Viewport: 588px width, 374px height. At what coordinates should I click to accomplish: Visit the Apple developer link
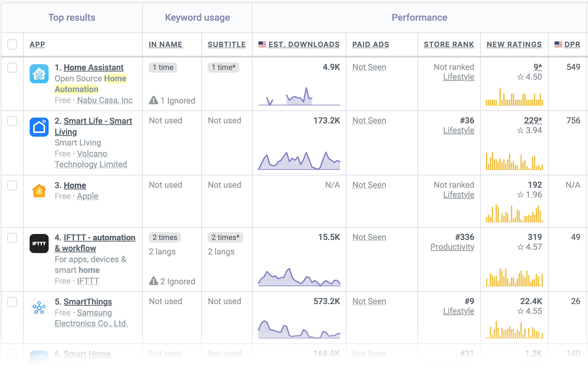88,196
